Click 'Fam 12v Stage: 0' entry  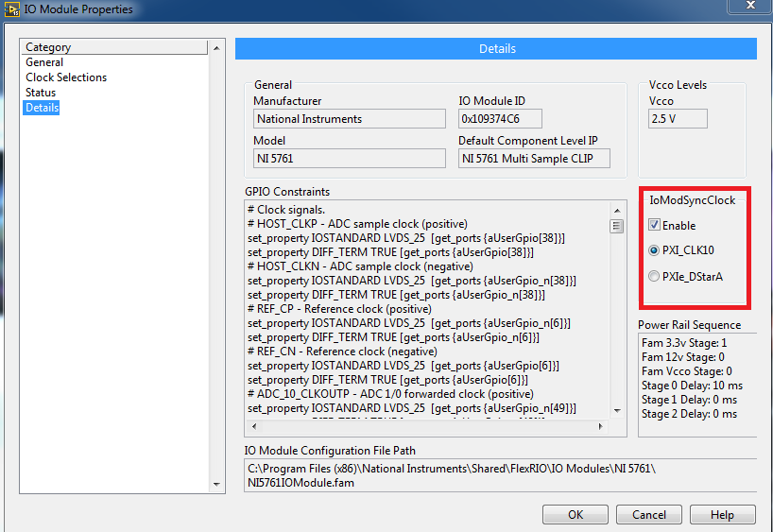[x=683, y=357]
